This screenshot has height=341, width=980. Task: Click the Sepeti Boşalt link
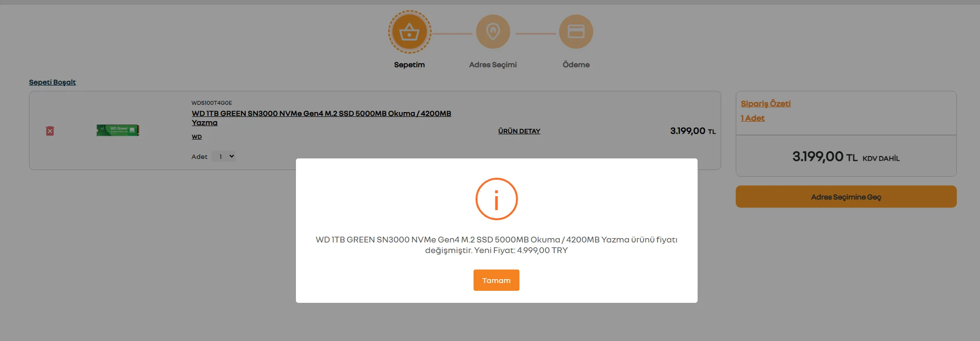[52, 82]
